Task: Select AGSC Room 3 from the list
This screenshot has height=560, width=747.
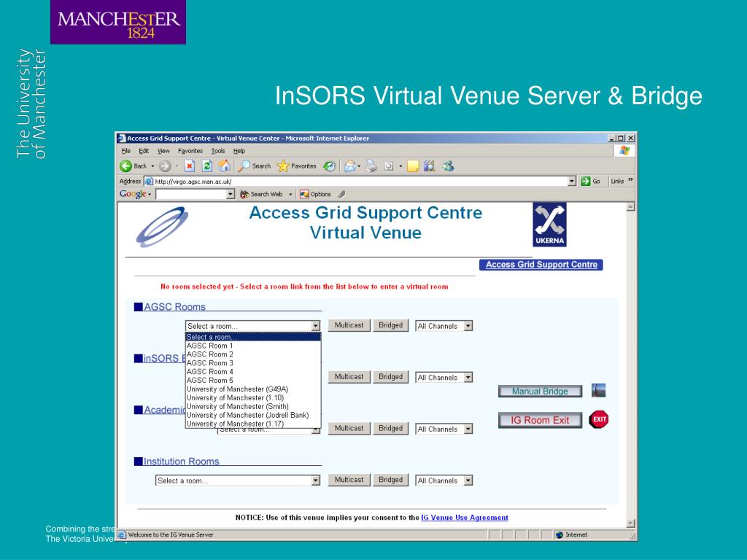Action: (252, 363)
